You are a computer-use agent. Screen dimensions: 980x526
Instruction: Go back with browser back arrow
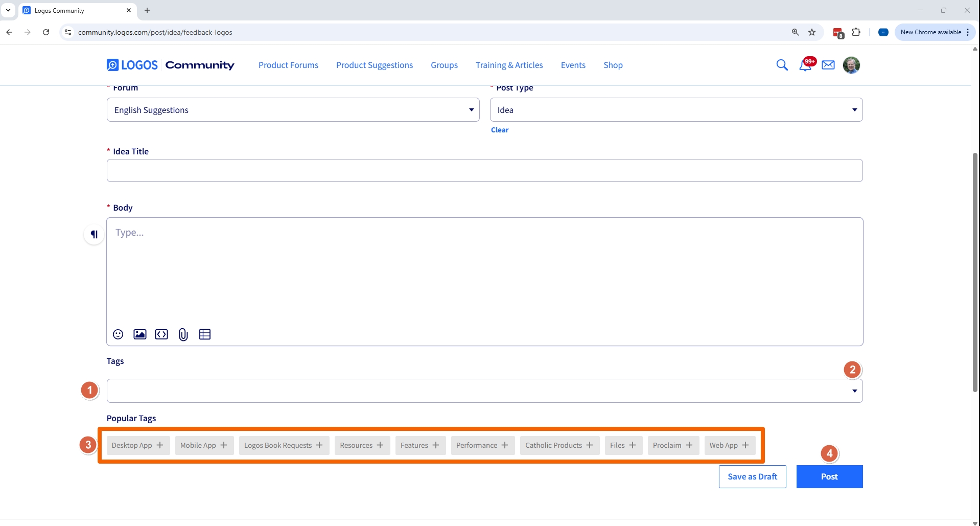pos(9,32)
